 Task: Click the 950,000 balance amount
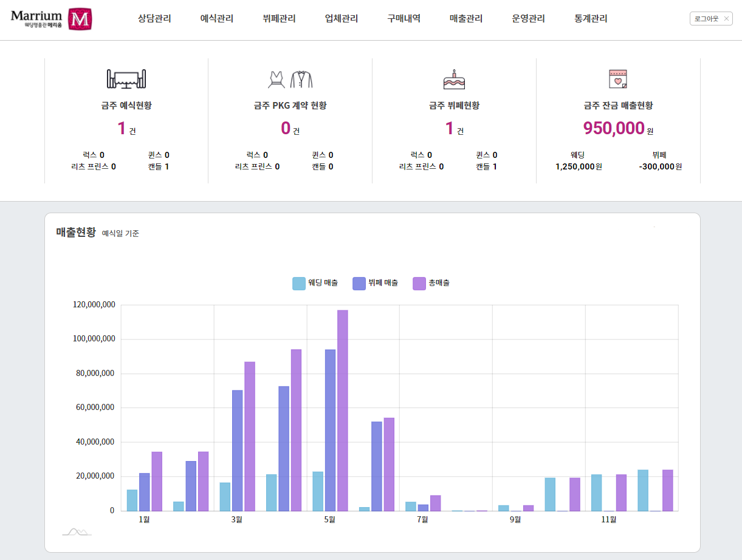point(613,128)
